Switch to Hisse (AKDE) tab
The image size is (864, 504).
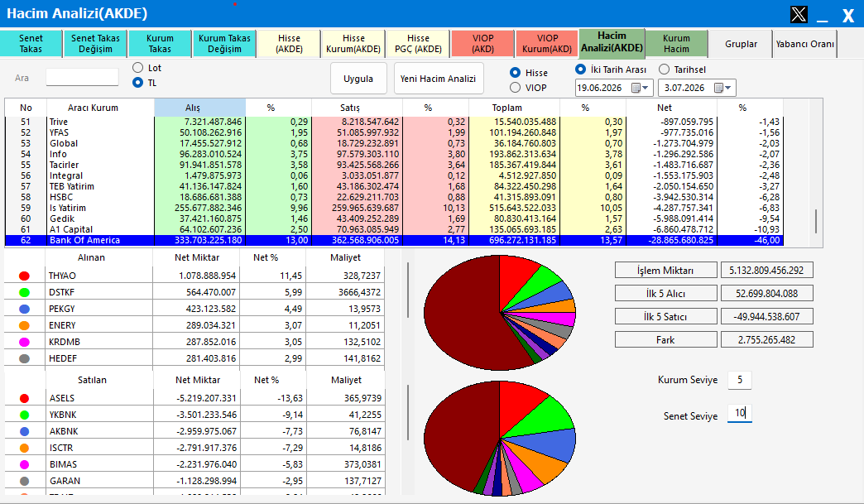point(289,44)
